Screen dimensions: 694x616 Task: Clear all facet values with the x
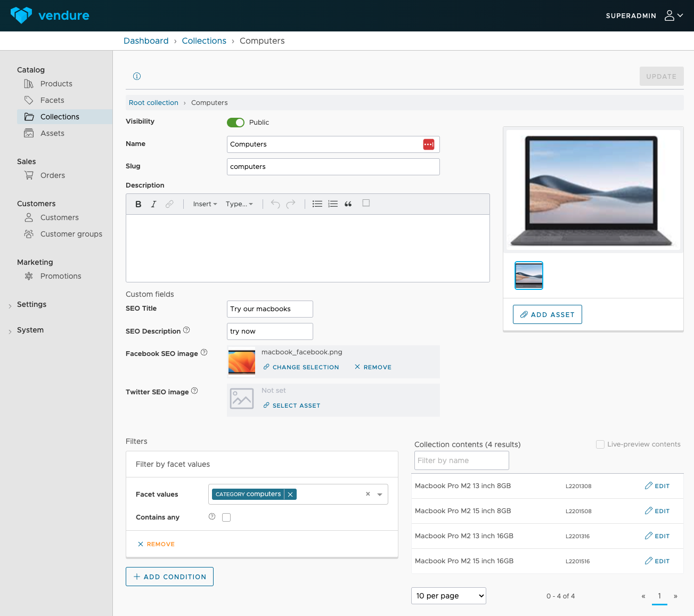tap(368, 494)
